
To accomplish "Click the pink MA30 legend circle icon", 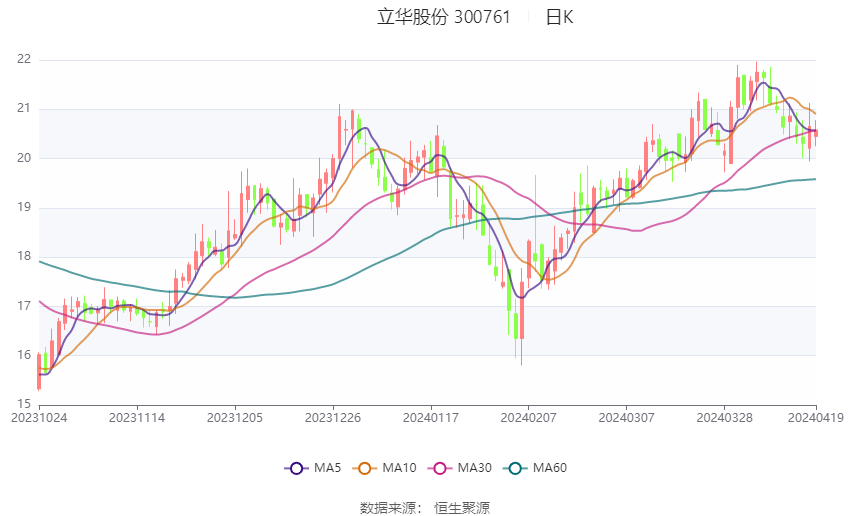I will pyautogui.click(x=440, y=468).
